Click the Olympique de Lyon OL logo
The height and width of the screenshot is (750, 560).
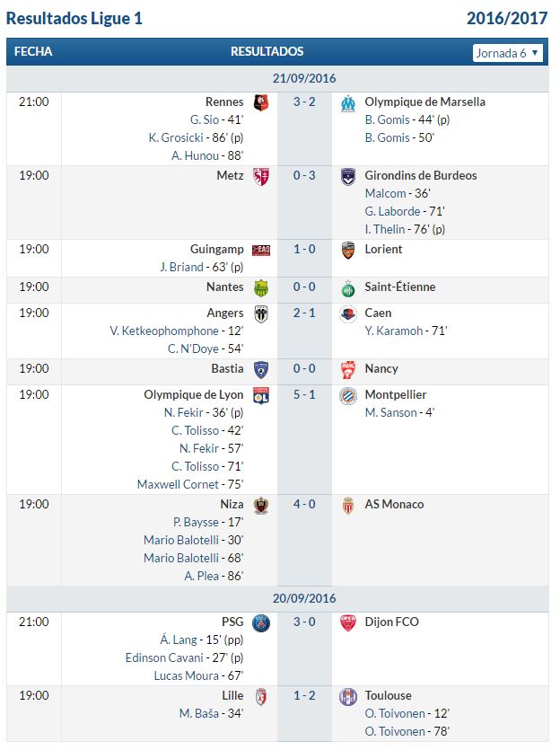[261, 395]
